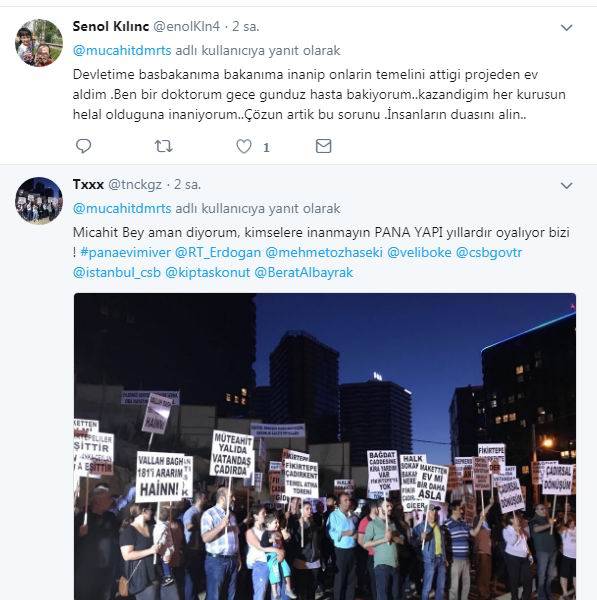The height and width of the screenshot is (600, 597).
Task: Go to the @BeratAlbayrak profile
Action: click(x=303, y=272)
